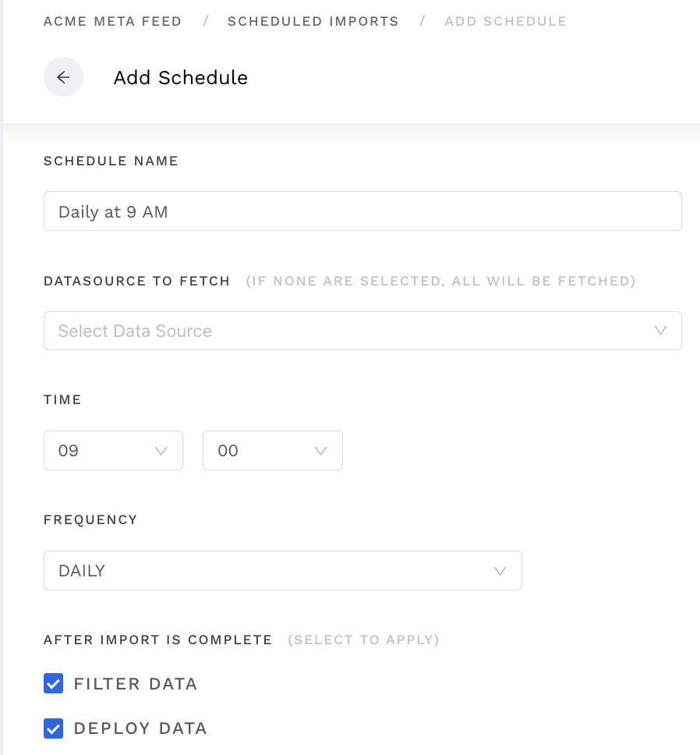This screenshot has height=755, width=700.
Task: Click the Add Schedule breadcrumb
Action: click(x=506, y=21)
